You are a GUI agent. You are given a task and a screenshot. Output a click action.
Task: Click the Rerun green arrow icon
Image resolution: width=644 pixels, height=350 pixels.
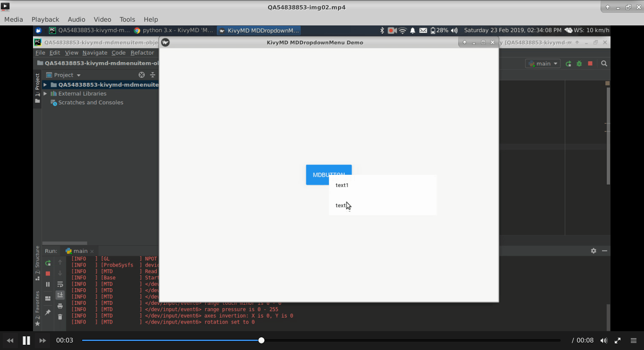tap(48, 263)
